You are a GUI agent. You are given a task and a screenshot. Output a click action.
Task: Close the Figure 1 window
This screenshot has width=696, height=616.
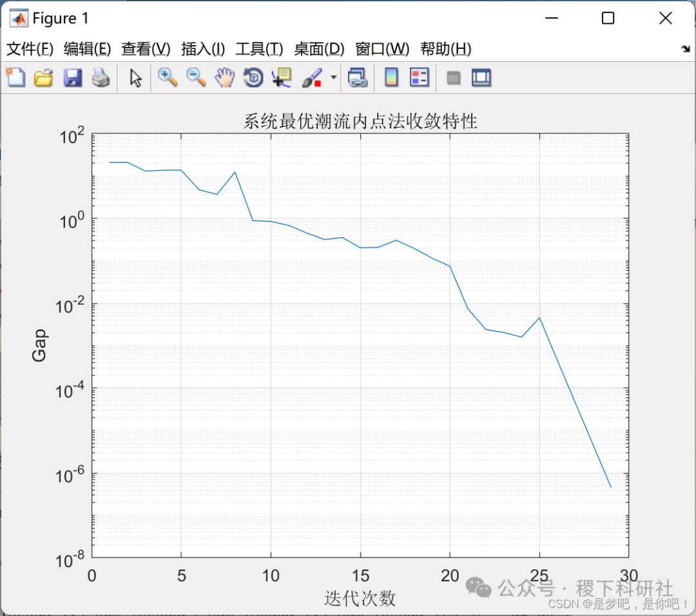(665, 18)
